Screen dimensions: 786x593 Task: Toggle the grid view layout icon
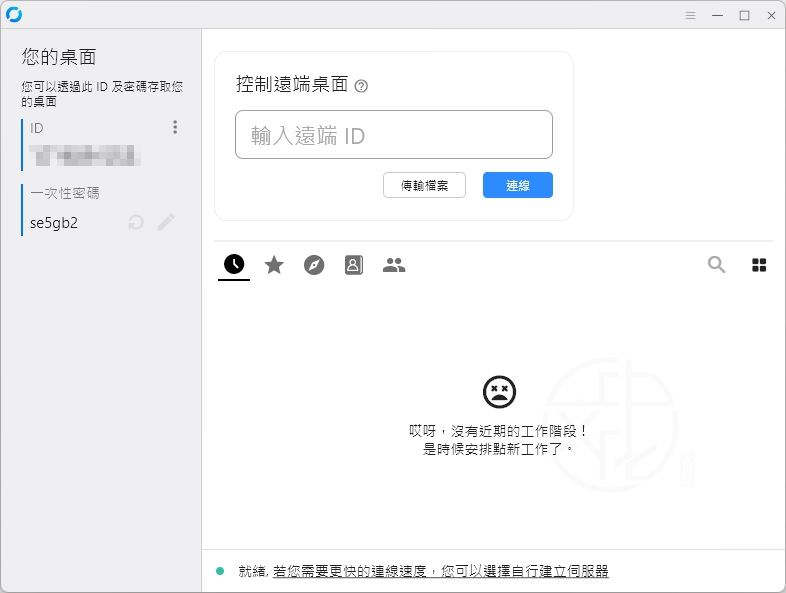759,265
